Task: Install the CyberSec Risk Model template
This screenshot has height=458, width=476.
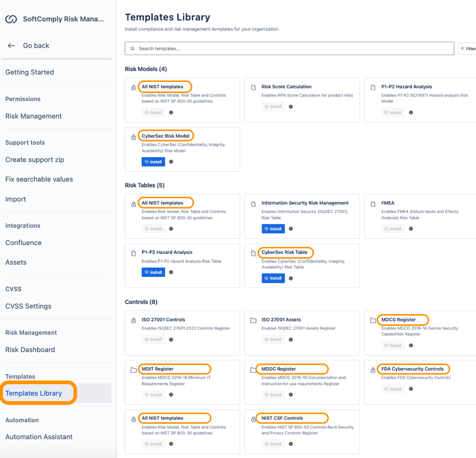Action: 153,162
